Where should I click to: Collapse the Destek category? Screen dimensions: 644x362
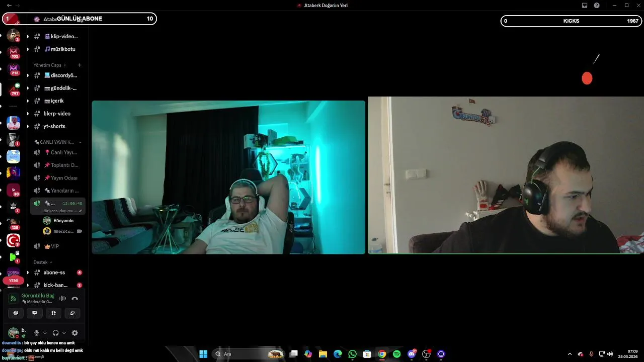pyautogui.click(x=43, y=262)
